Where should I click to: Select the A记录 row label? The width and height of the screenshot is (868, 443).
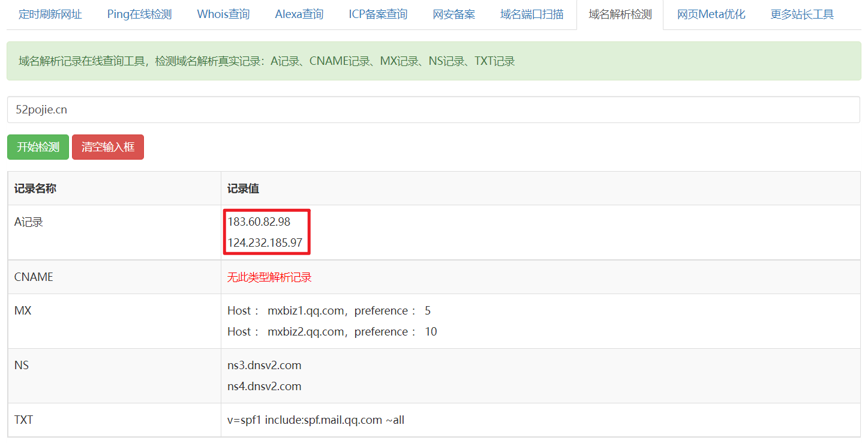click(x=29, y=222)
